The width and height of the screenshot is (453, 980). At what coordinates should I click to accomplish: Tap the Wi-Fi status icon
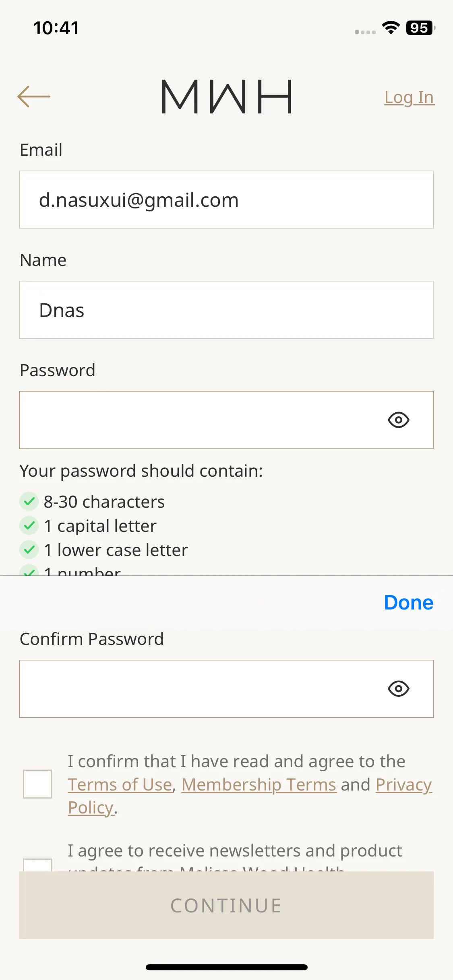[x=390, y=28]
